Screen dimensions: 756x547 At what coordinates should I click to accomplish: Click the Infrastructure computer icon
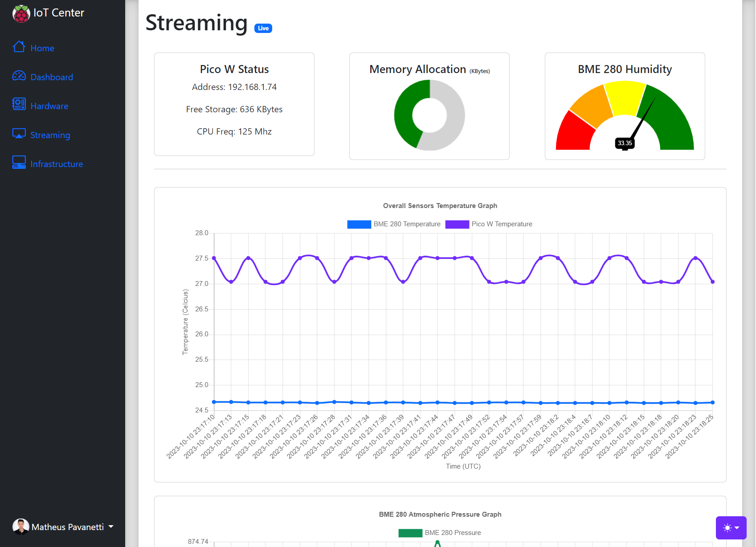[x=19, y=162]
